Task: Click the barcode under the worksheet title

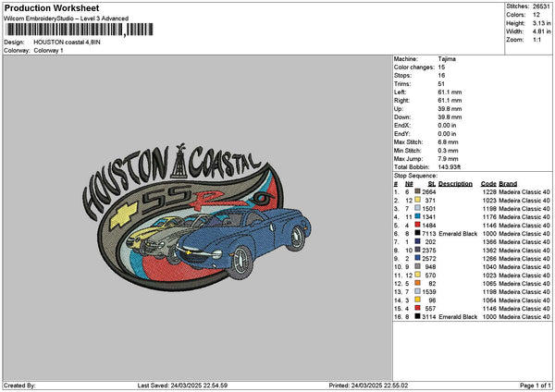Action: [x=79, y=30]
